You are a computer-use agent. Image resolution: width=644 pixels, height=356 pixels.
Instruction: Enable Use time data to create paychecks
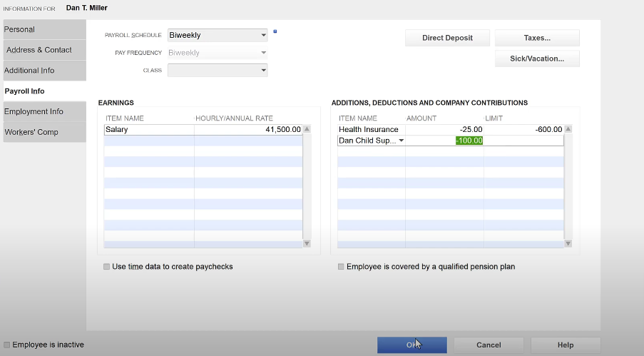pos(107,267)
